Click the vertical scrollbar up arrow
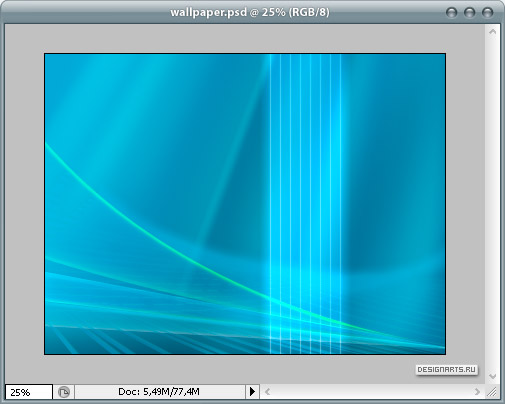The height and width of the screenshot is (404, 505). (x=493, y=32)
